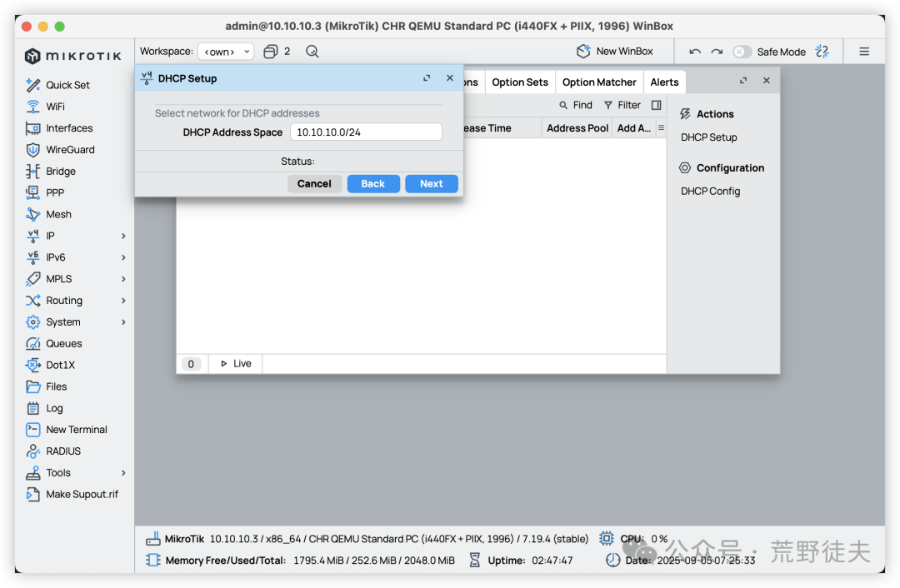Click Next in DHCP Setup dialog
The image size is (900, 588).
pyautogui.click(x=432, y=183)
